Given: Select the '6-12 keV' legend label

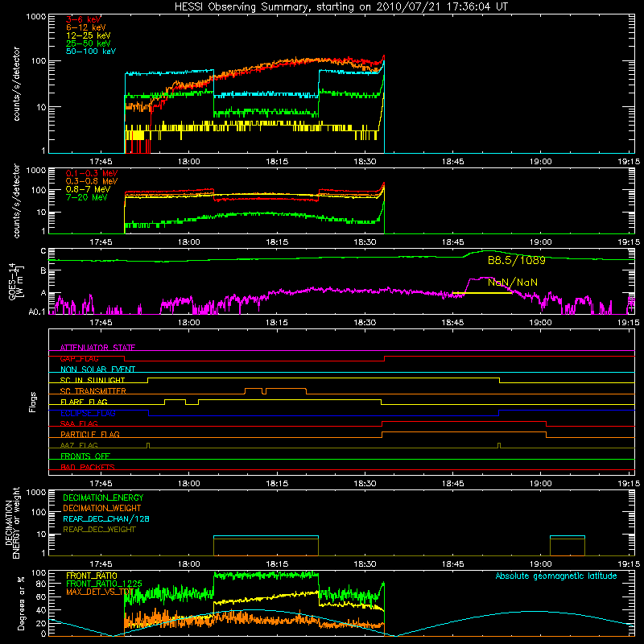Looking at the screenshot, I should [x=86, y=27].
